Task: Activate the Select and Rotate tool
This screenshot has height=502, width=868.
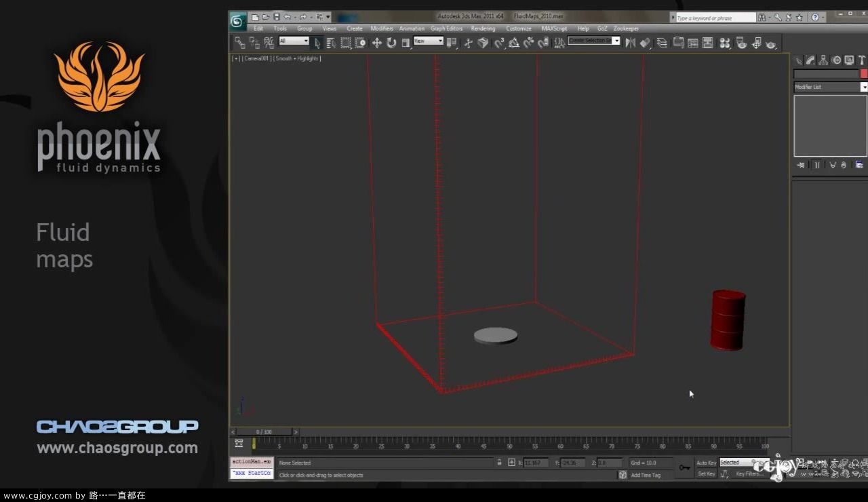Action: [x=391, y=43]
